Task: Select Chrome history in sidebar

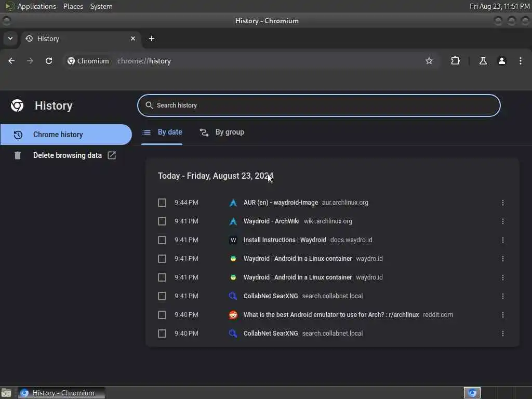Action: point(66,135)
